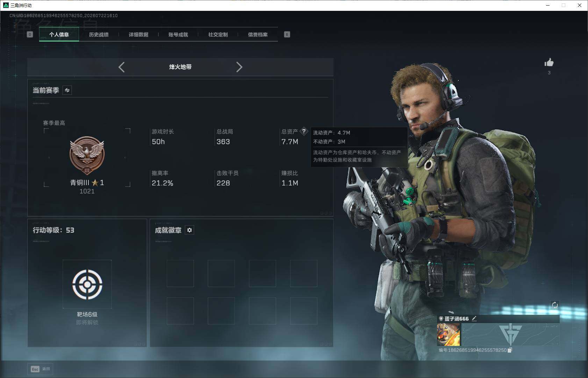Screen dimensions: 588x378
Task: Click the thumbs-up like icon
Action: pyautogui.click(x=549, y=63)
